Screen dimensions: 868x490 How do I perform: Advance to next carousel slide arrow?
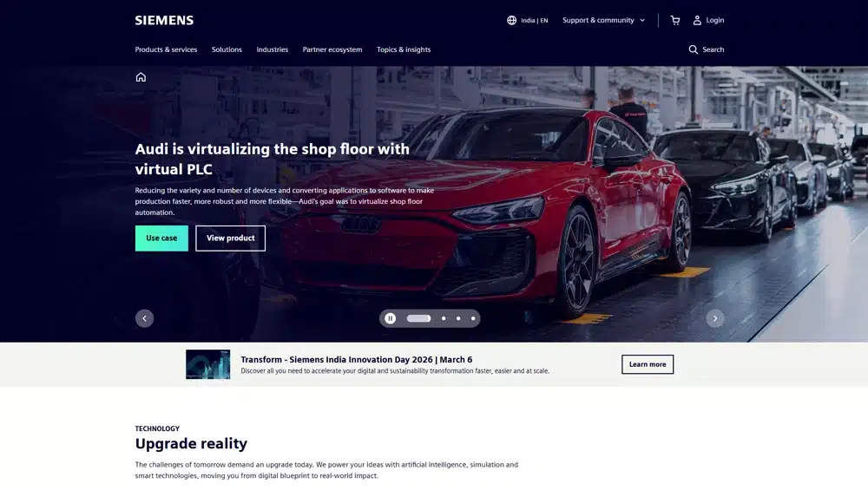(714, 318)
